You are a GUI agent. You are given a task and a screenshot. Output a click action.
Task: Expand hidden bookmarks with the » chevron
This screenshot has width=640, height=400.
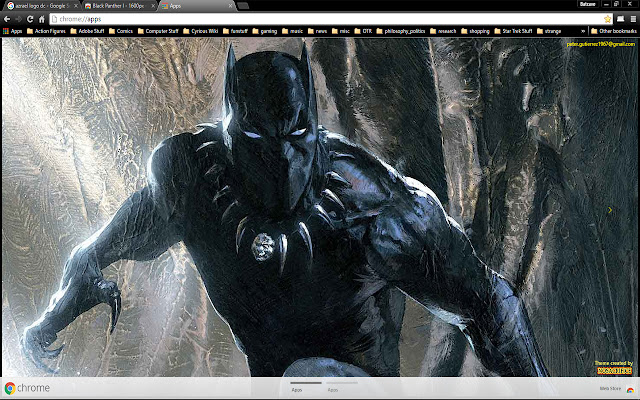coord(583,31)
